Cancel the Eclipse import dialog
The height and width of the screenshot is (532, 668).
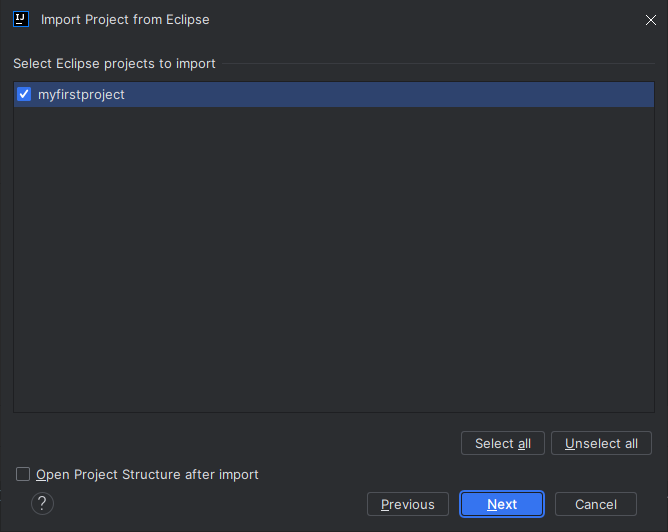[x=596, y=504]
